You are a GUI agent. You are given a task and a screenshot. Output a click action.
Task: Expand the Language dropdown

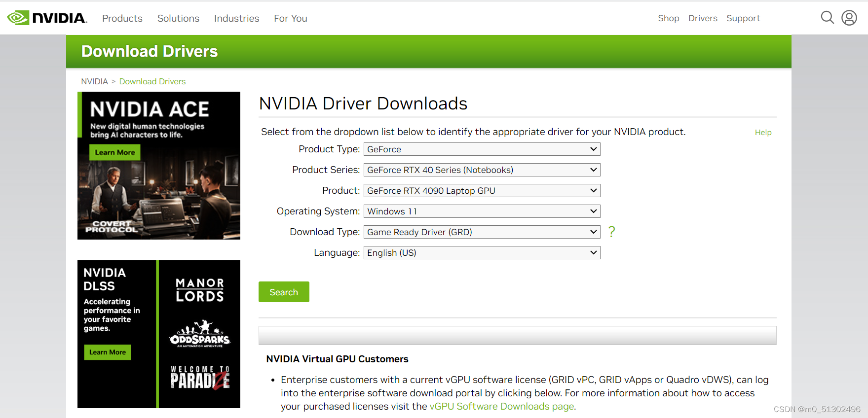[482, 253]
